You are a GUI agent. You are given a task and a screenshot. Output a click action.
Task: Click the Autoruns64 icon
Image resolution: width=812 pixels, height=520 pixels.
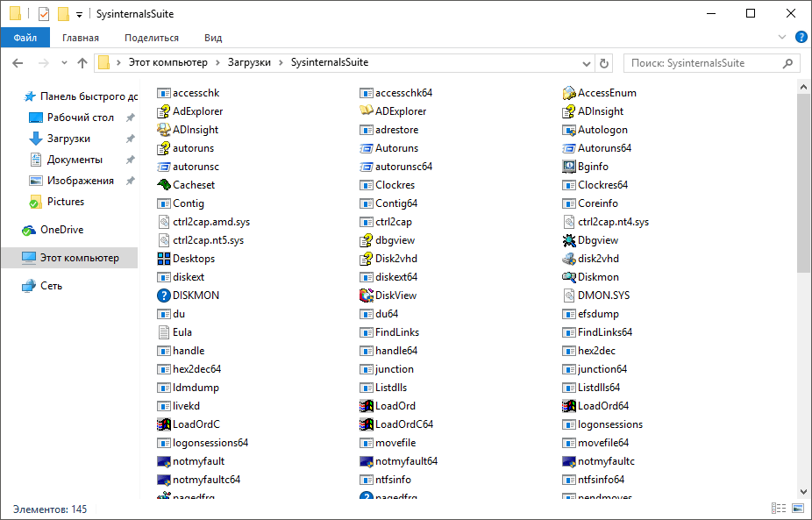[x=568, y=148]
